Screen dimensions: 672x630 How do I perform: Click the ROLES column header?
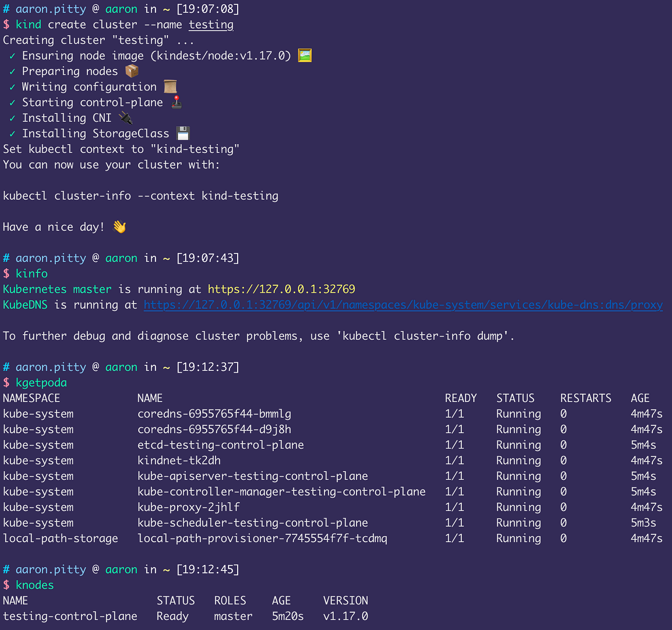click(230, 601)
